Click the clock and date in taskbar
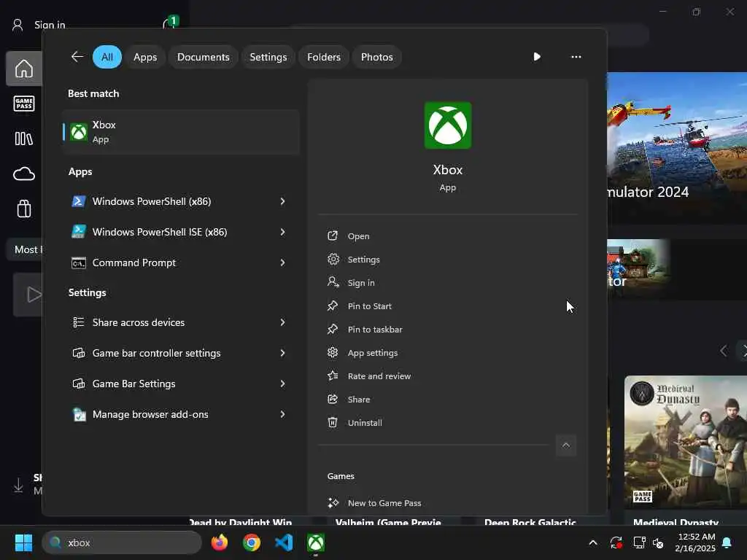This screenshot has height=560, width=747. pyautogui.click(x=695, y=542)
